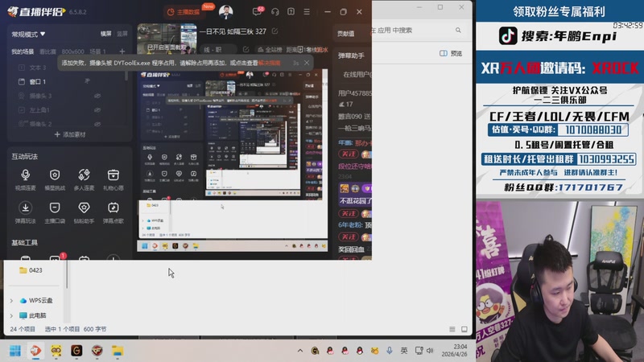Screen dimensions: 644x362
Task: Open the clock showing 23:04
Action: pyautogui.click(x=454, y=351)
